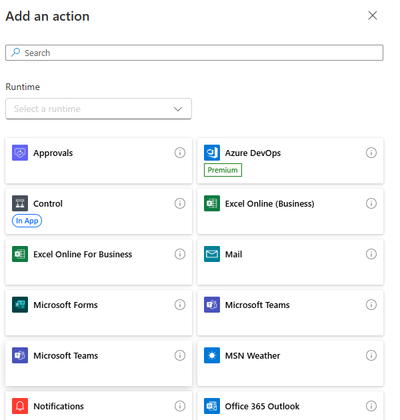The width and height of the screenshot is (400, 420).
Task: Show info for Microsoft Teams above Notifications
Action: coord(180,355)
